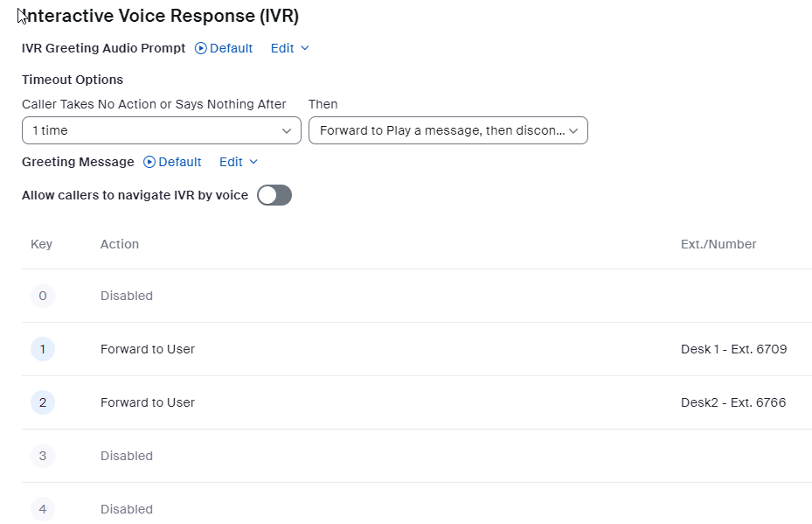812x524 pixels.
Task: Expand the '1 time' timeout dropdown
Action: tap(162, 130)
